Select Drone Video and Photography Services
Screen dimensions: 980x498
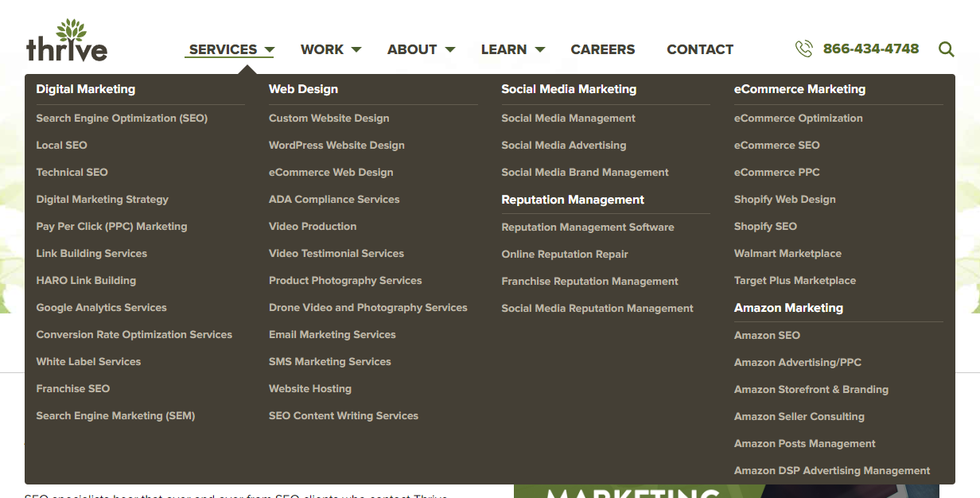(x=368, y=308)
